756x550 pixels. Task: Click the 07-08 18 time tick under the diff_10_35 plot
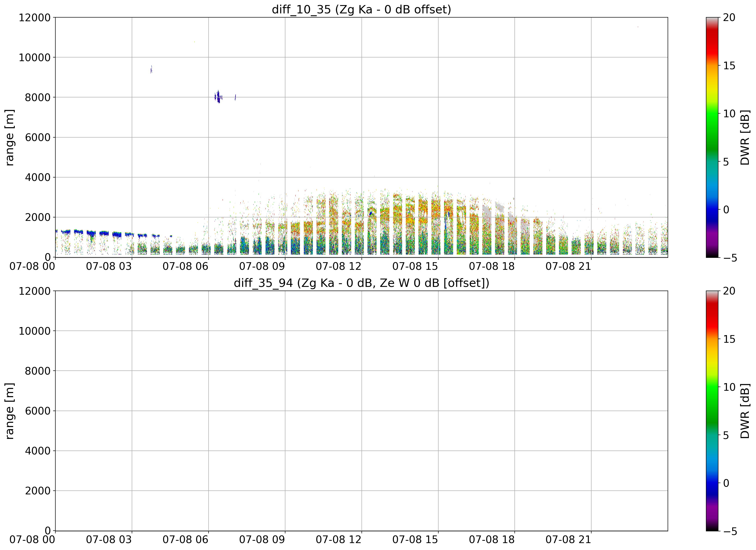pyautogui.click(x=492, y=267)
